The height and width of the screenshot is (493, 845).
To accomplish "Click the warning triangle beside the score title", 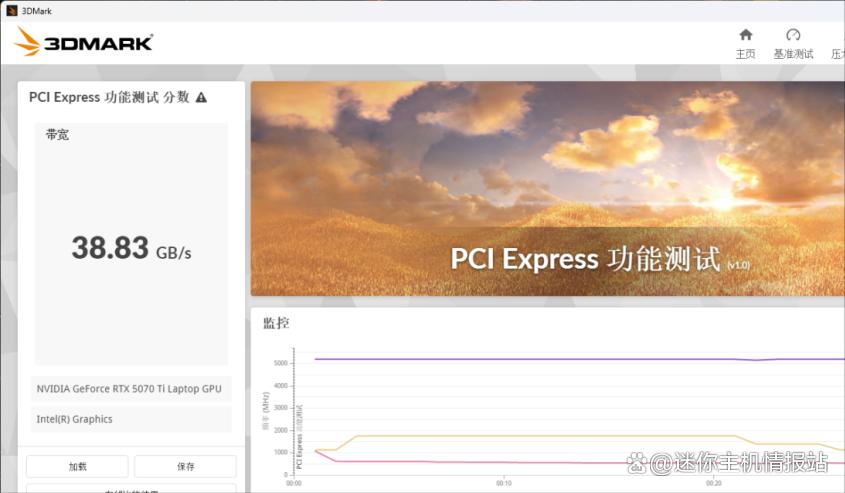I will tap(201, 98).
